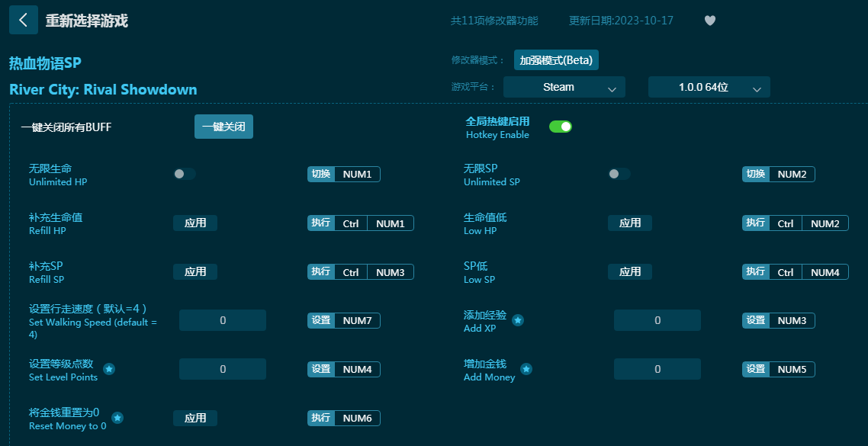
Task: Click star icon beside Set Level Points
Action: point(109,368)
